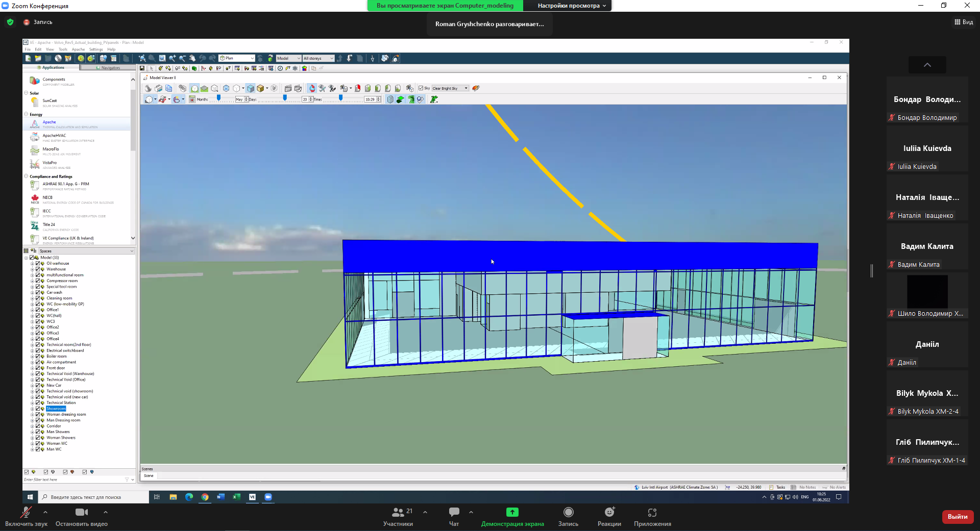Click the red leave meeting button
Viewport: 980px width, 531px height.
coord(957,517)
